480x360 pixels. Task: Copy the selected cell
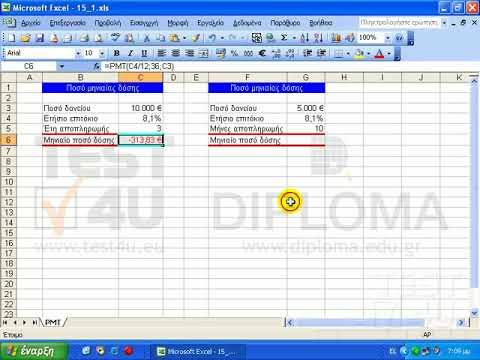(160, 38)
